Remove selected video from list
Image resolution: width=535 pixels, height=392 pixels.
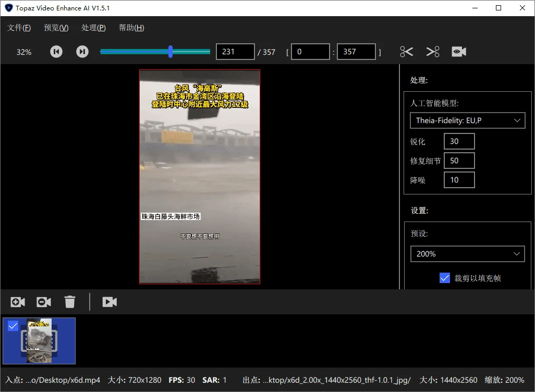tap(43, 302)
